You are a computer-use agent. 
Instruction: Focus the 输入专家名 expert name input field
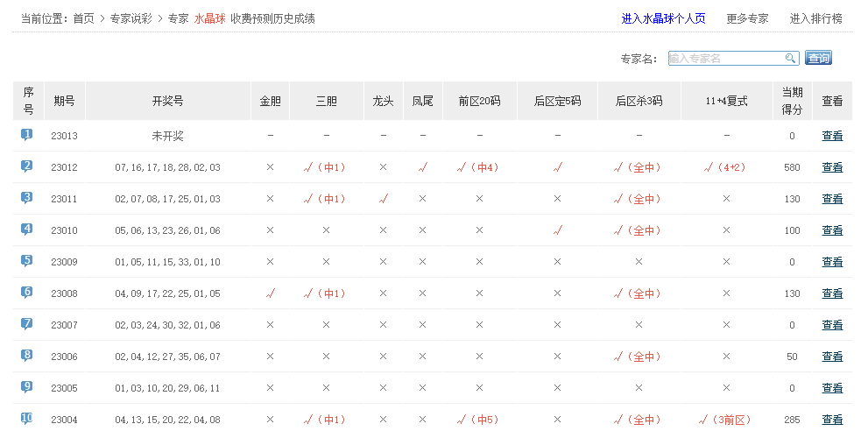725,59
